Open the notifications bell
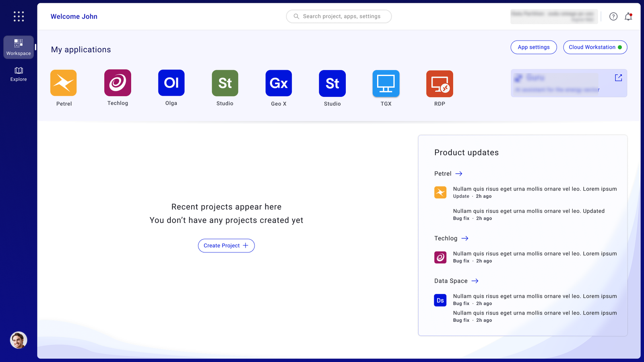The width and height of the screenshot is (644, 362). 628,16
